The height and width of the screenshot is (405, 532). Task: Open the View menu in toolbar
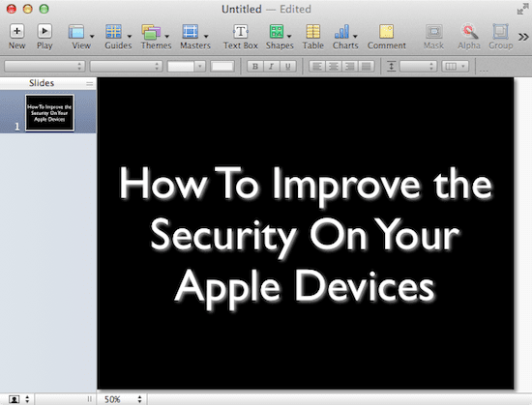(81, 36)
